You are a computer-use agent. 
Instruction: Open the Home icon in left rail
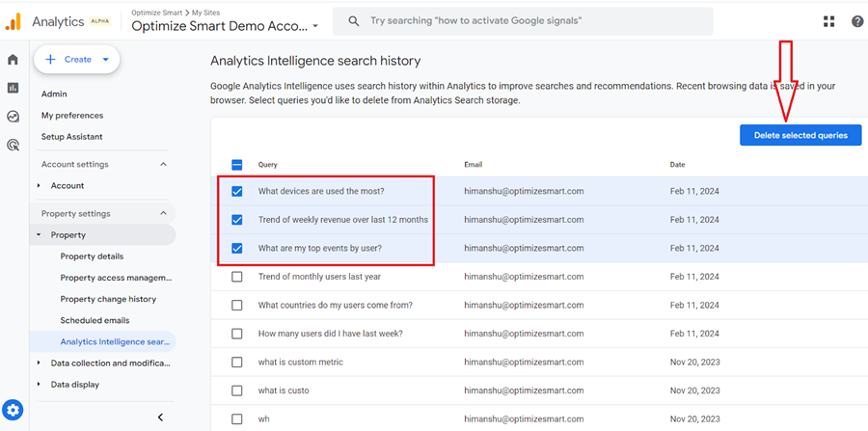[13, 60]
